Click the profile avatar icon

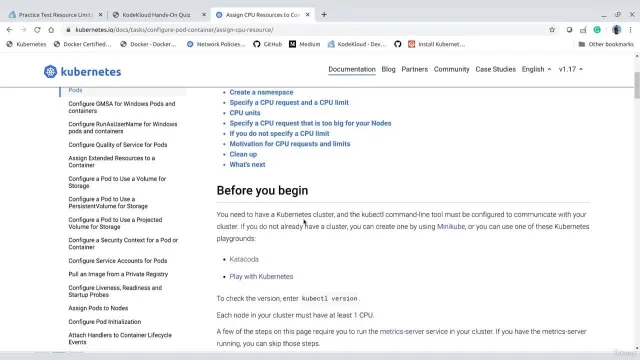pyautogui.click(x=616, y=30)
